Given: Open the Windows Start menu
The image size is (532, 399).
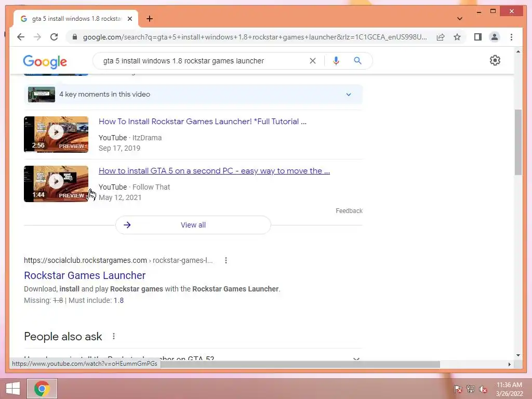Looking at the screenshot, I should (13, 389).
